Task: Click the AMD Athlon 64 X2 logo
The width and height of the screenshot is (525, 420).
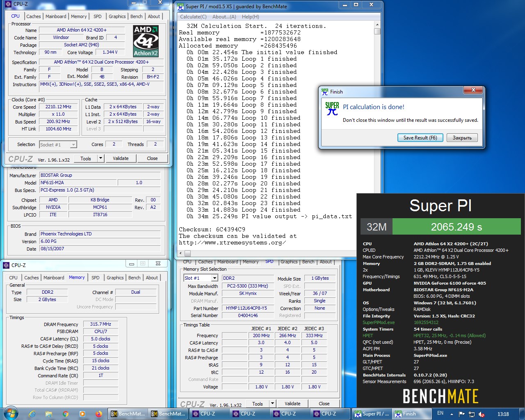Action: [146, 41]
